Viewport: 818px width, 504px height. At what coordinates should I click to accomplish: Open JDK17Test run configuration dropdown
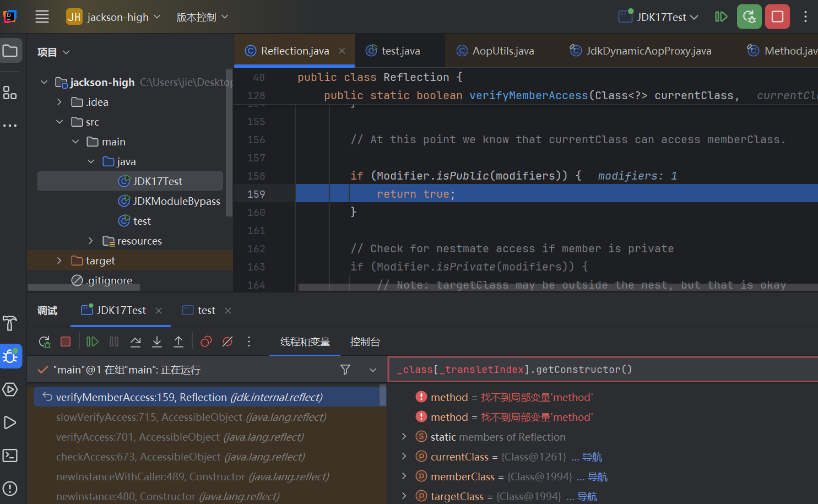tap(658, 17)
